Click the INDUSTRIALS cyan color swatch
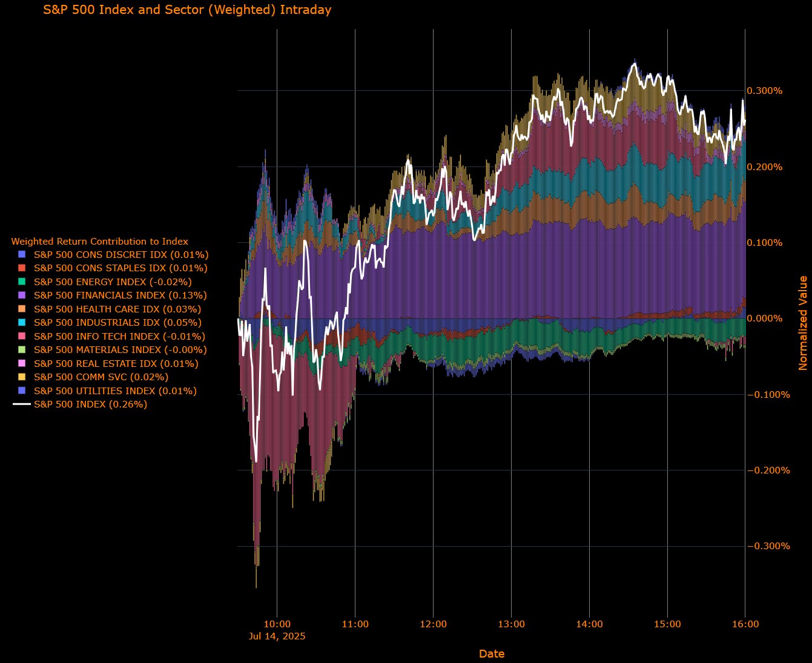The image size is (812, 663). coord(22,323)
